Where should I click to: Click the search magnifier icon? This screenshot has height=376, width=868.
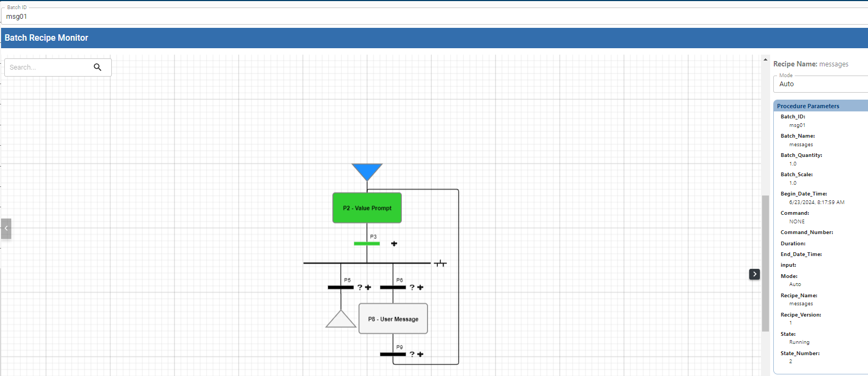tap(97, 67)
